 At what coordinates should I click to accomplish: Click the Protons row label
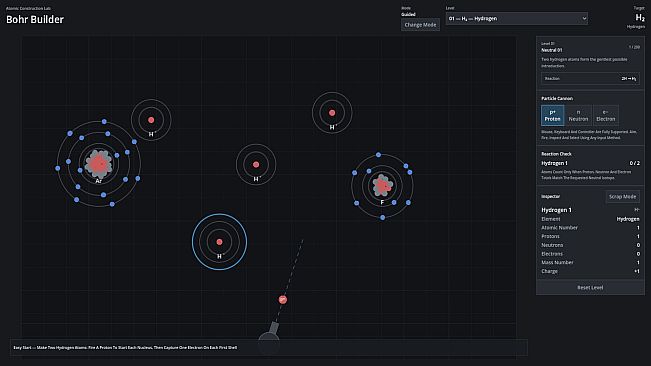(550, 237)
